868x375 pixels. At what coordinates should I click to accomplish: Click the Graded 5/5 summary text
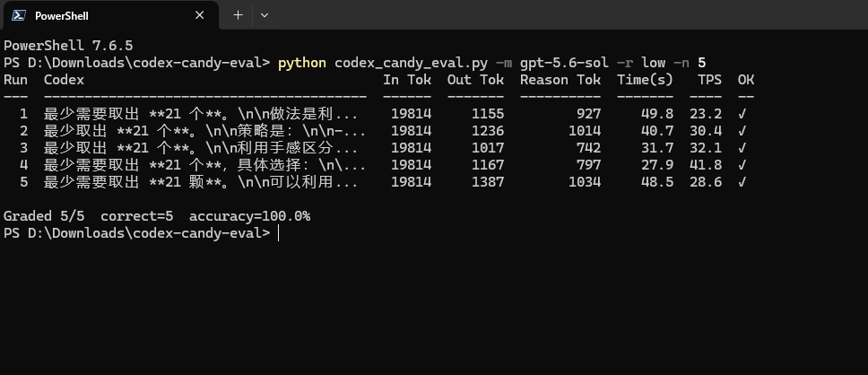(x=44, y=216)
